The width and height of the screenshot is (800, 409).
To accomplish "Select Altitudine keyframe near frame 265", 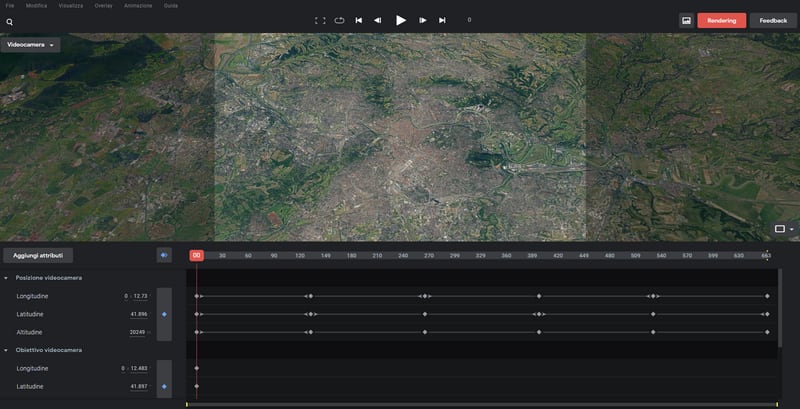I will [x=425, y=333].
